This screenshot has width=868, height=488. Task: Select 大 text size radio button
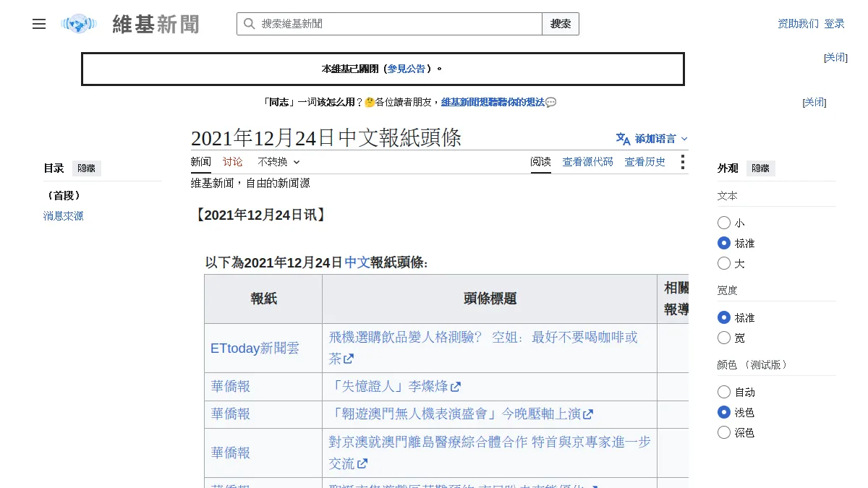coord(724,263)
